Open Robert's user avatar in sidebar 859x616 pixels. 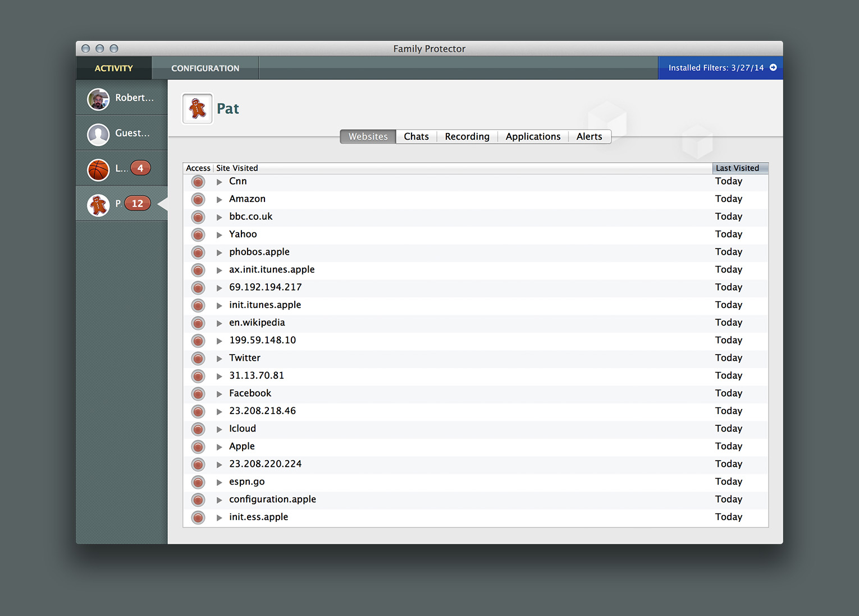[98, 99]
